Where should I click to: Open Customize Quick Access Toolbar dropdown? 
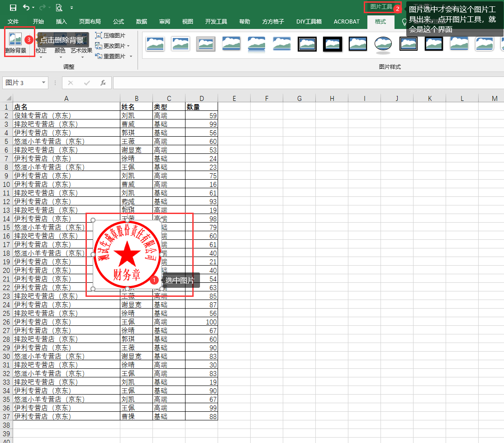[71, 8]
